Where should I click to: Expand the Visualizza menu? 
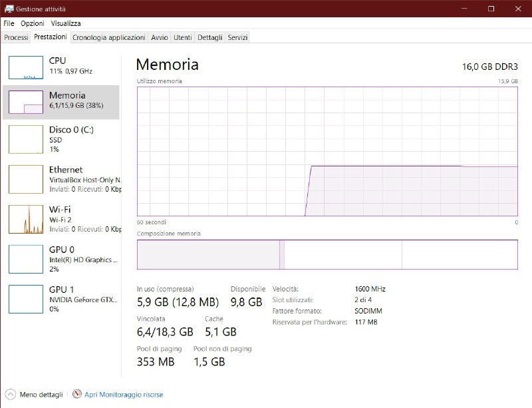tap(65, 23)
